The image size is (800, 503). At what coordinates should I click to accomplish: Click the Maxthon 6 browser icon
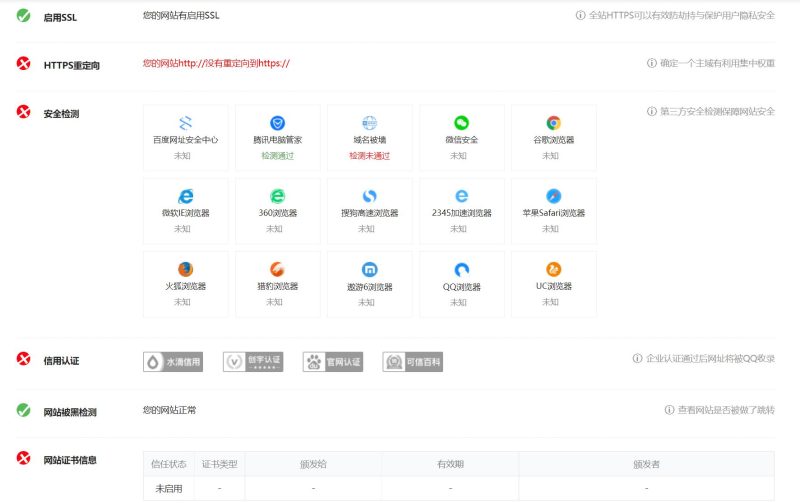click(369, 269)
